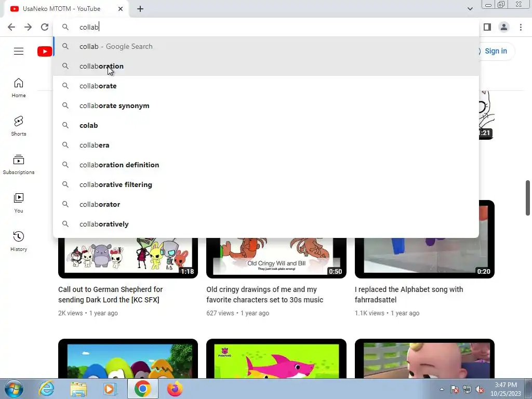Open YouTube Home in sidebar
The image size is (532, 399).
pos(19,88)
